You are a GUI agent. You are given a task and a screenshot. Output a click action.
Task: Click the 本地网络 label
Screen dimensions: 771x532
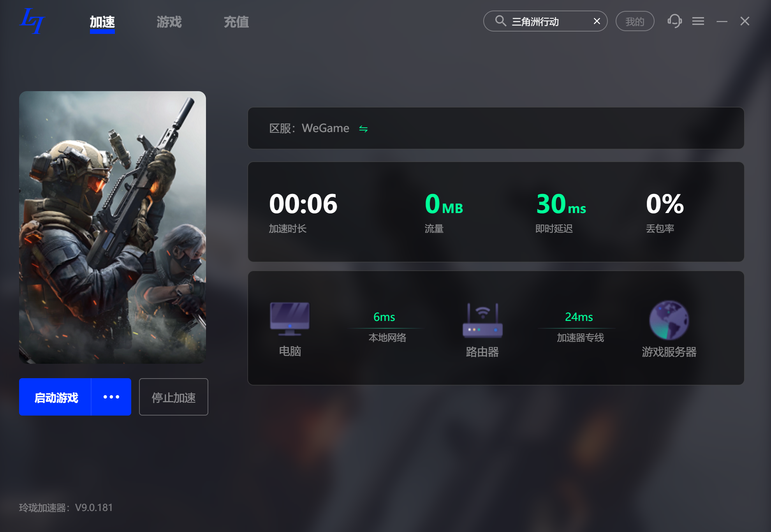387,338
